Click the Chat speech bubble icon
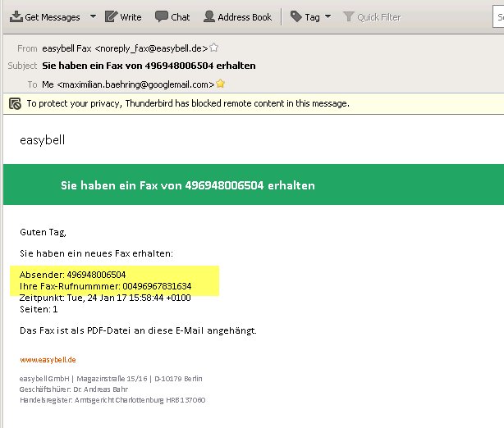Screen dimensions: 504x428 click(x=162, y=16)
